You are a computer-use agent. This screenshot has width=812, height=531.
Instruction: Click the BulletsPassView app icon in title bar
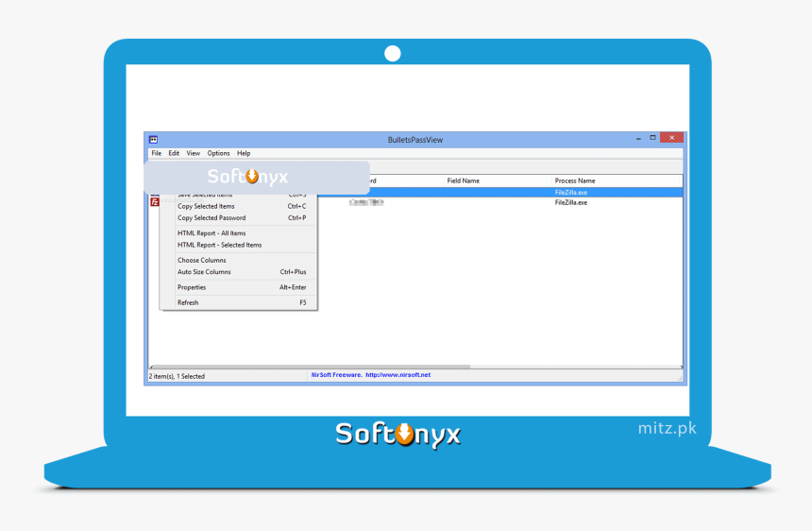tap(153, 139)
